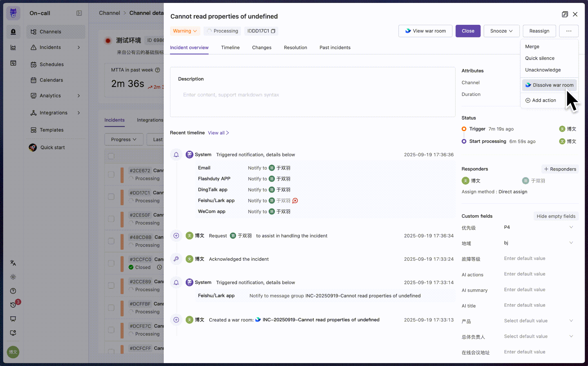Check the box for incident #2CE672
588x366 pixels.
pos(111,174)
